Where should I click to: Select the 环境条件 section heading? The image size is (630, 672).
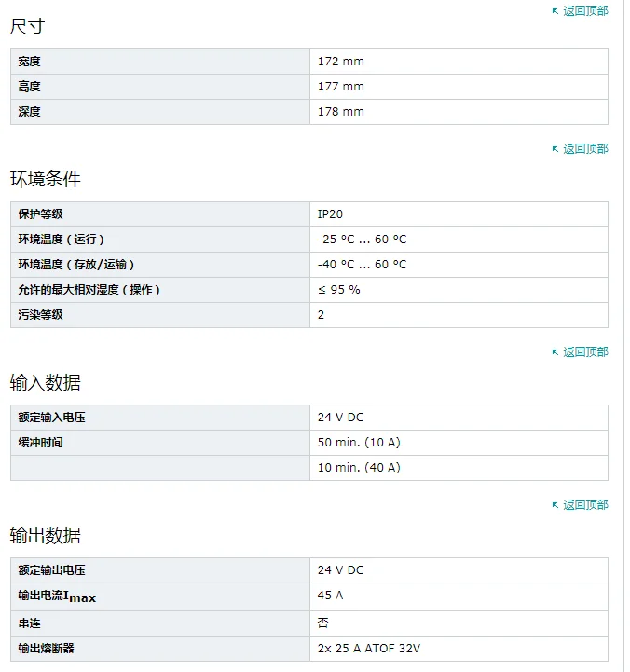[x=46, y=179]
